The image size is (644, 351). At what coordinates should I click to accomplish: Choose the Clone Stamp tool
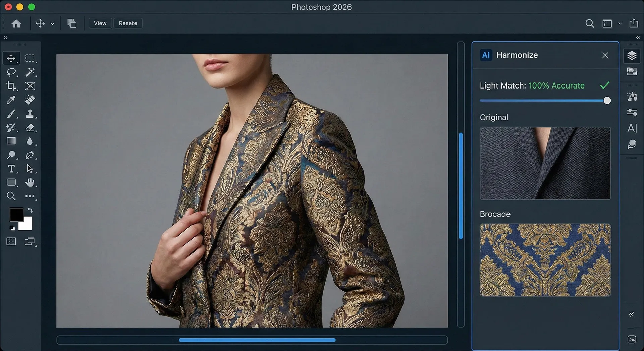pyautogui.click(x=30, y=114)
